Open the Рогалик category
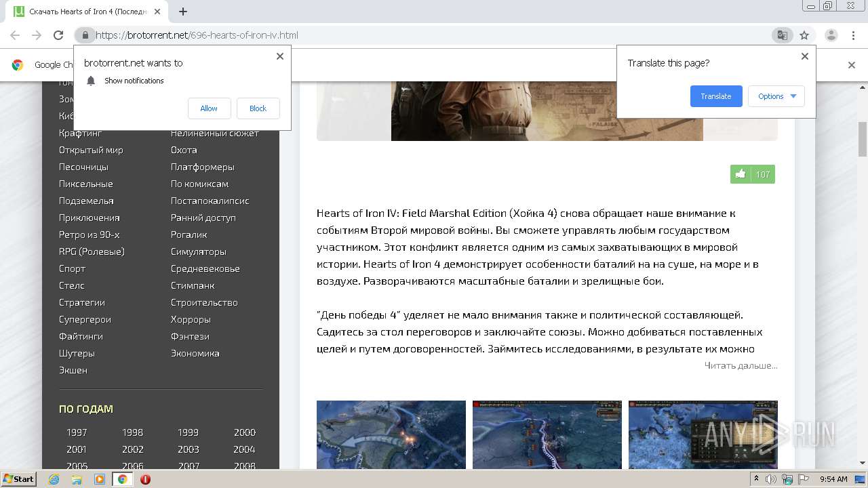 (189, 235)
